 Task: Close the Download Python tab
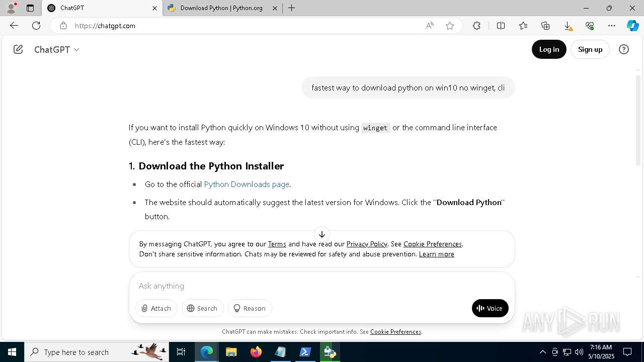[275, 8]
